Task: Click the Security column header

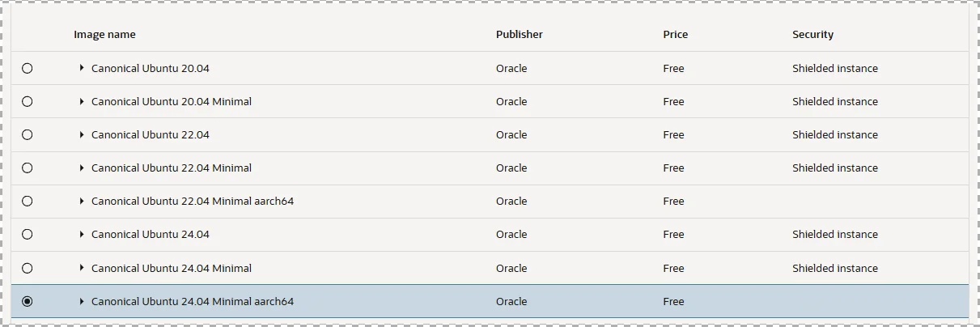Action: click(x=812, y=35)
